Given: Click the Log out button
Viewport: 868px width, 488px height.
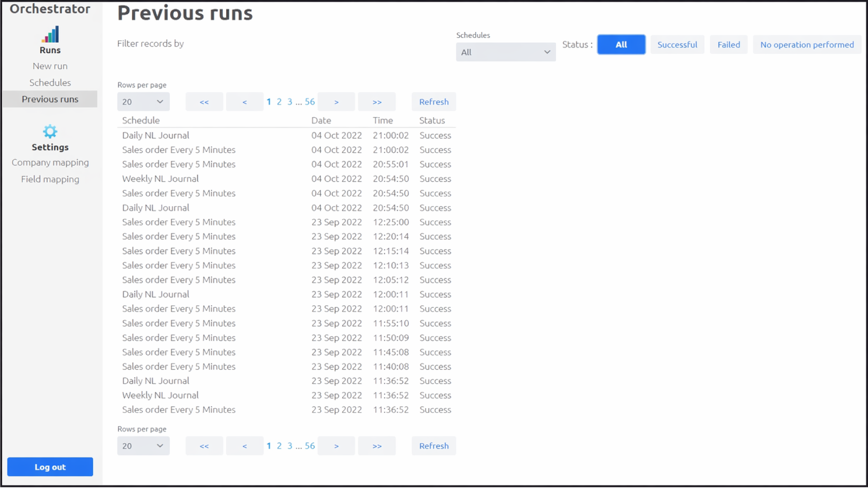Looking at the screenshot, I should click(x=50, y=467).
